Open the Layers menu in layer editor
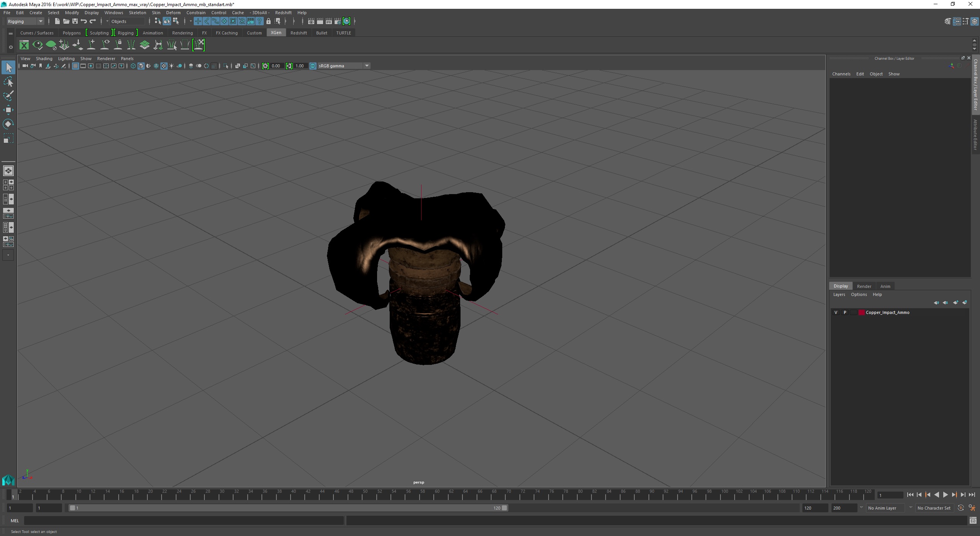980x536 pixels. click(839, 295)
